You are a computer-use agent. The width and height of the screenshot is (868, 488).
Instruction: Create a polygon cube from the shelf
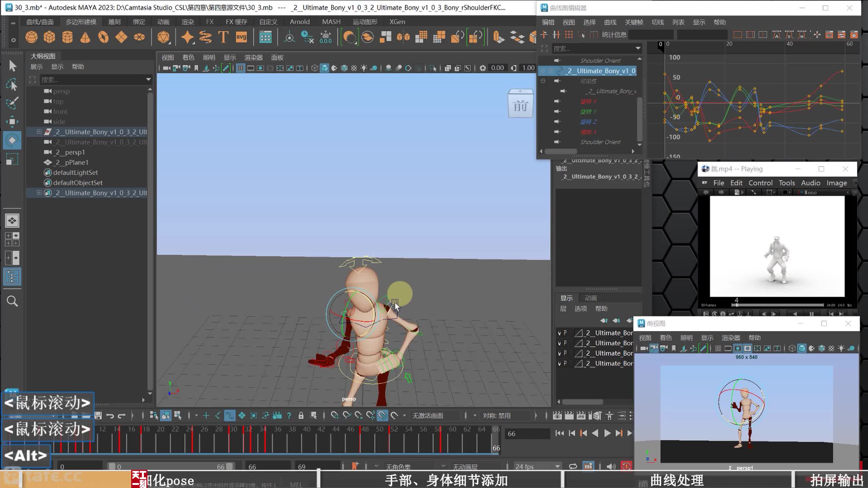pyautogui.click(x=50, y=37)
